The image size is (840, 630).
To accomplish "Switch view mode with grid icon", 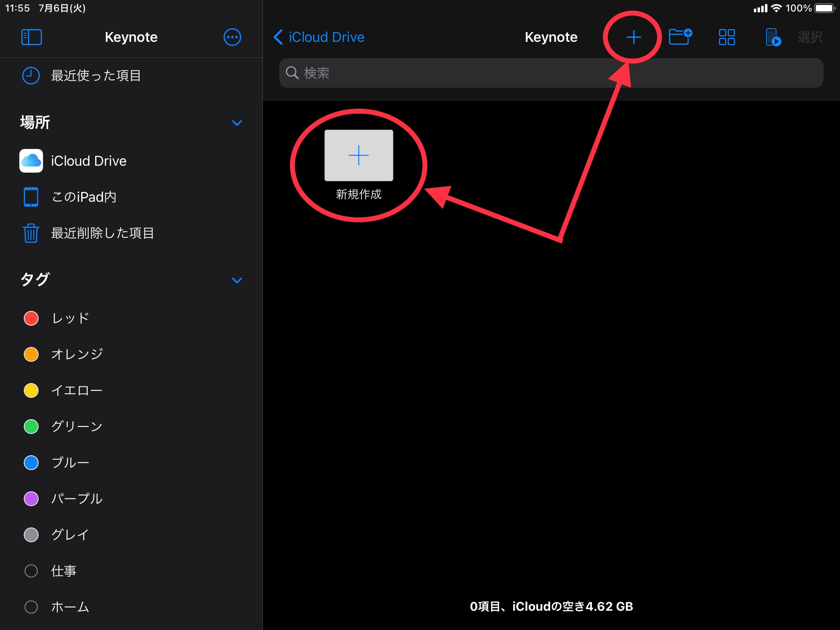I will pyautogui.click(x=727, y=37).
